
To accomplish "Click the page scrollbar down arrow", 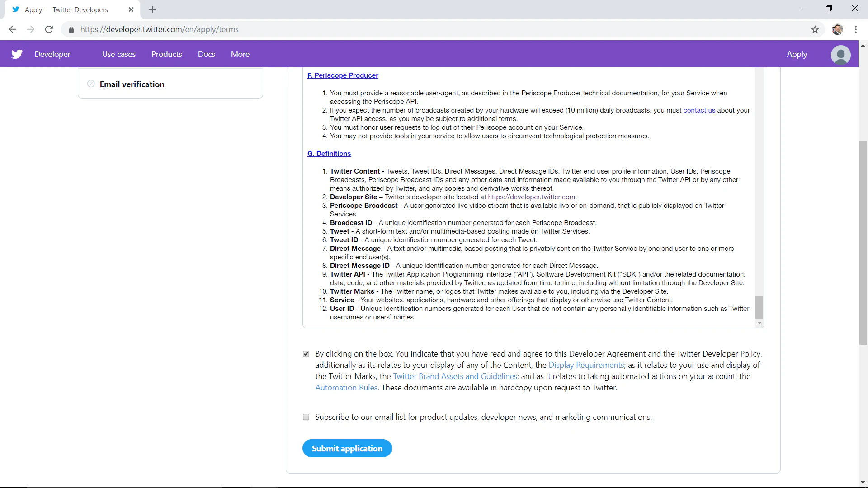I will (x=863, y=483).
